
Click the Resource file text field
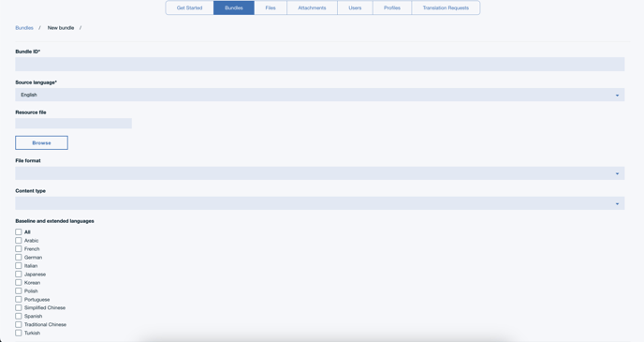tap(74, 124)
